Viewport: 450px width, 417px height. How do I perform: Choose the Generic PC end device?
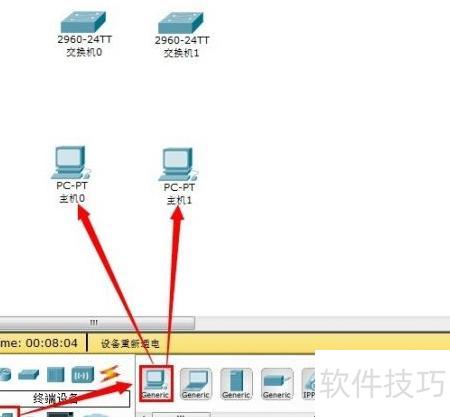(x=156, y=383)
